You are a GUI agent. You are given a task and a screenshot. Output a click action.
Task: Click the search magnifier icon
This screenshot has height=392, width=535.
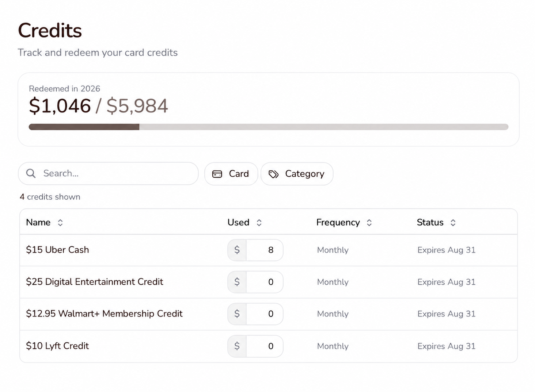tap(31, 173)
